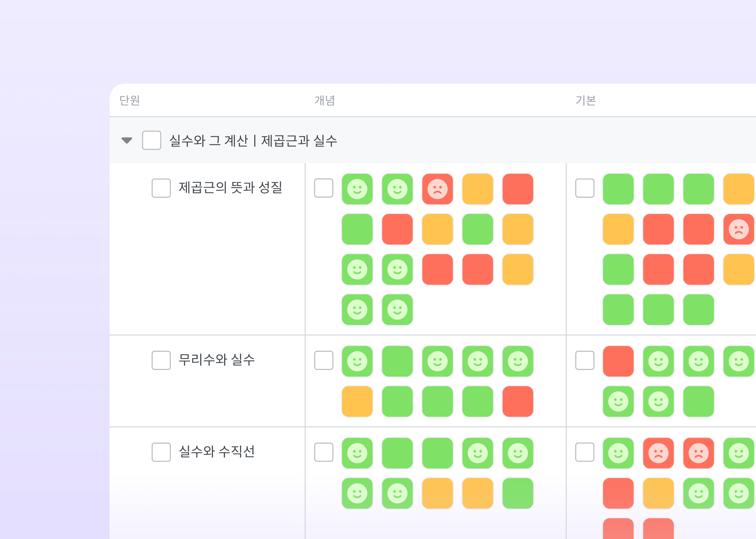Click the first green smiley tile in 제곱근의 뜻과 성질 개념
756x539 pixels.
coord(357,189)
